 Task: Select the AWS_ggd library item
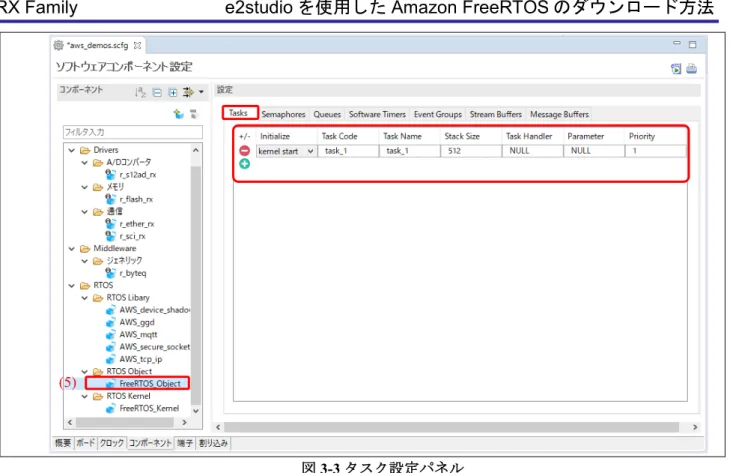coord(136,322)
